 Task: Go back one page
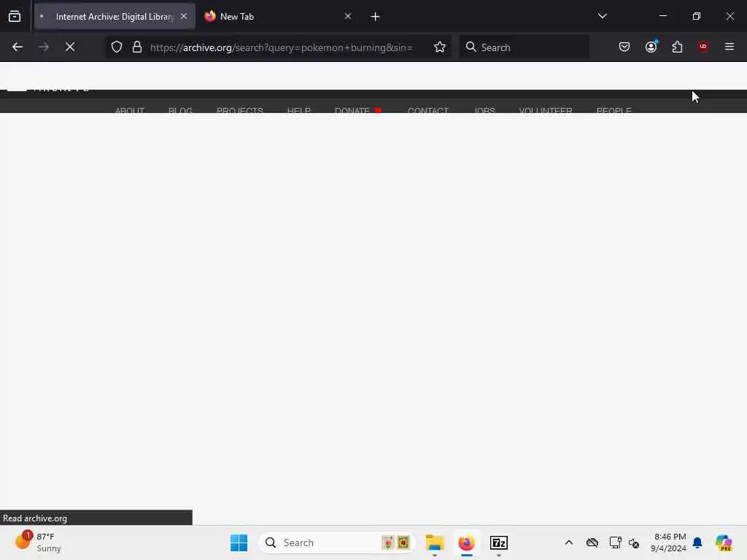pyautogui.click(x=18, y=47)
